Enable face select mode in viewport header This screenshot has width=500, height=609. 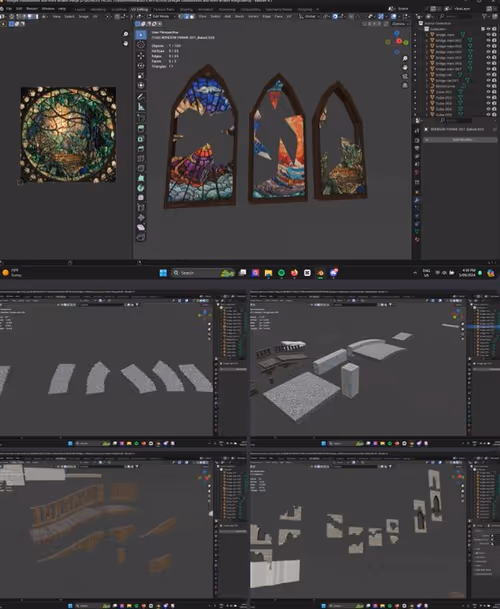pyautogui.click(x=192, y=17)
